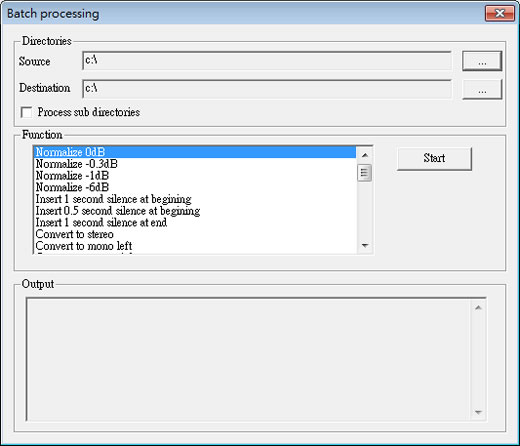Click inside the Destination path field

pos(267,89)
